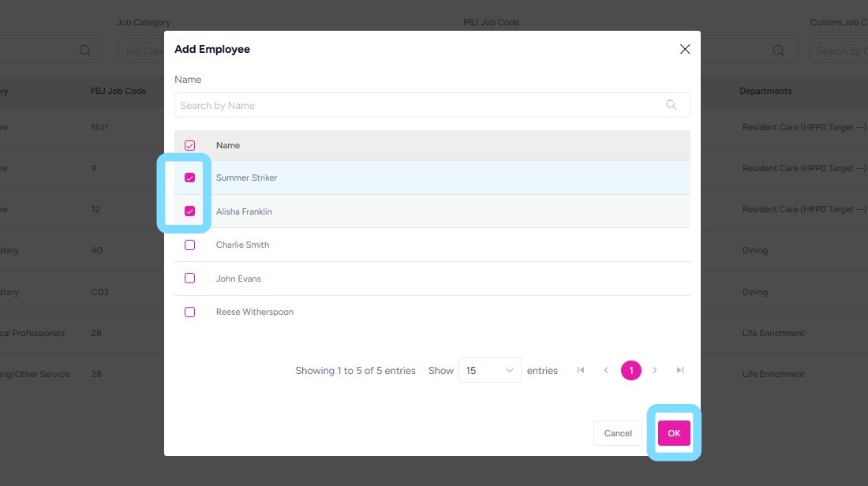
Task: Toggle the select-all header checkbox
Action: coord(189,145)
